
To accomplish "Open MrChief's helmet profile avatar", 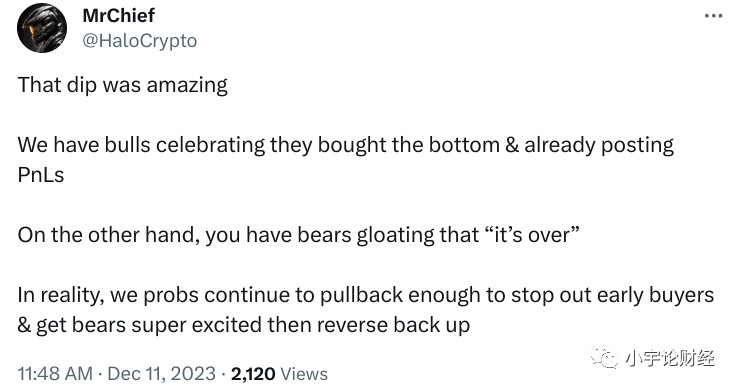I will pyautogui.click(x=42, y=28).
